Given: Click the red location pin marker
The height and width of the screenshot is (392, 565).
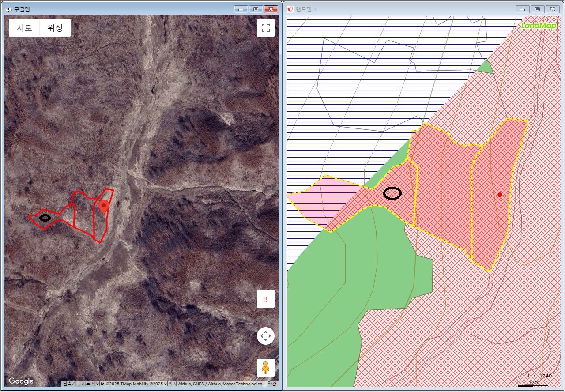Looking at the screenshot, I should point(104,207).
